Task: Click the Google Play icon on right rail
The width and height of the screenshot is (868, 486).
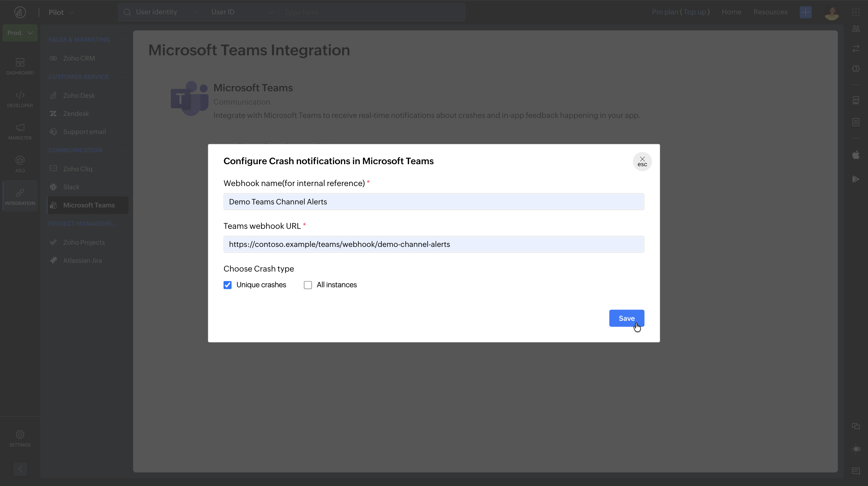Action: (855, 179)
